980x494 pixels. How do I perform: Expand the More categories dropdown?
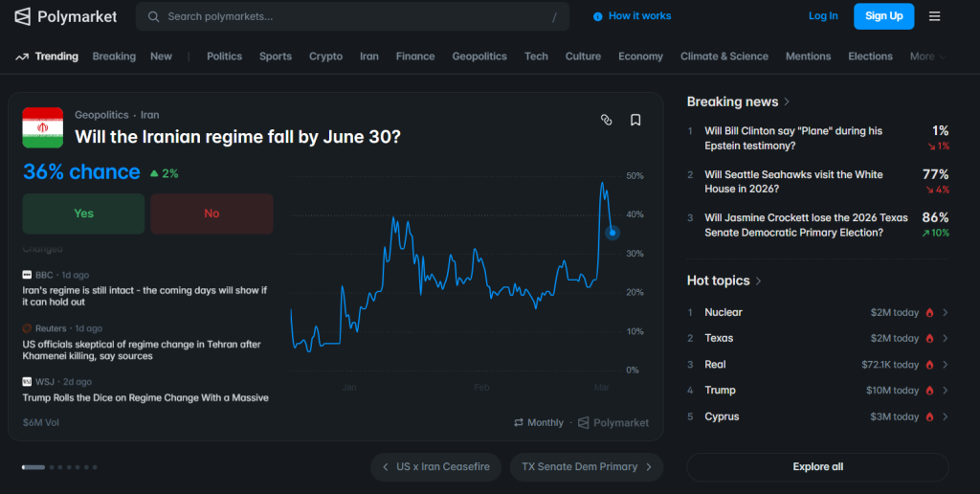[928, 56]
